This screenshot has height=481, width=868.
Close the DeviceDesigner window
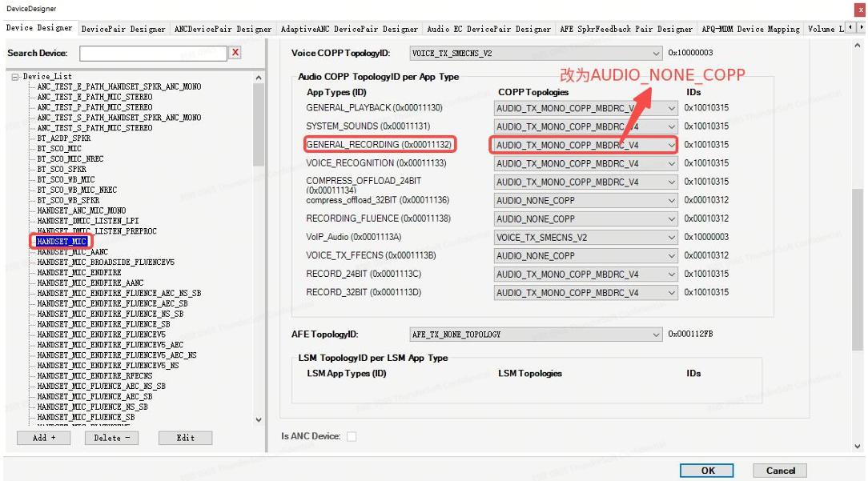point(860,10)
